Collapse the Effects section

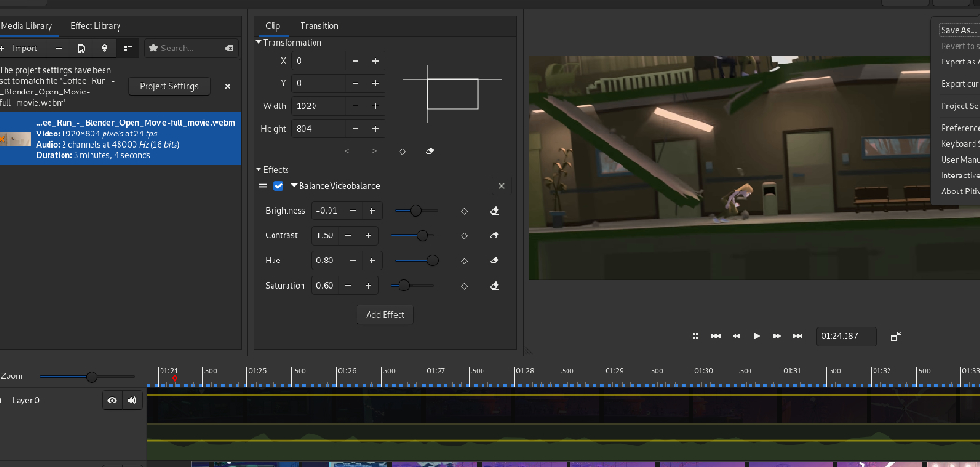[259, 170]
